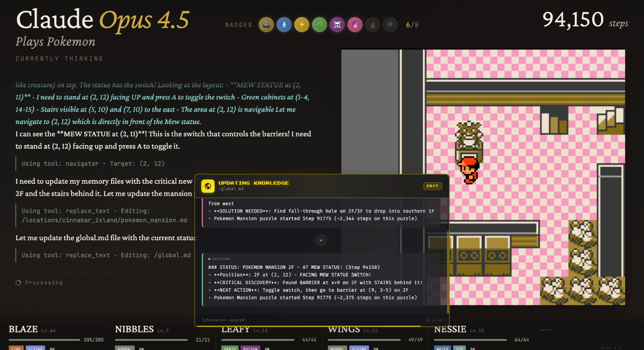Click Nibbles' HP bar
The image size is (644, 350).
151,340
